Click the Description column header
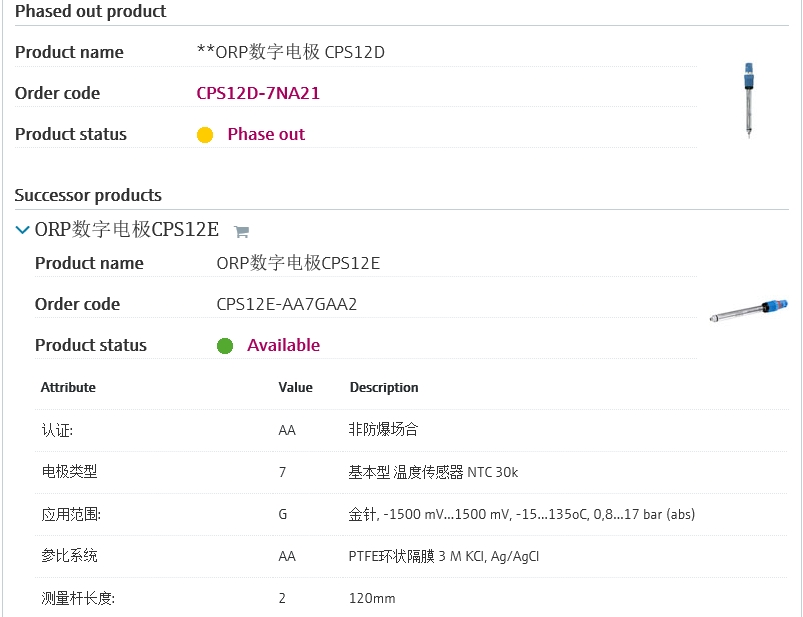Image resolution: width=803 pixels, height=617 pixels. (x=384, y=387)
